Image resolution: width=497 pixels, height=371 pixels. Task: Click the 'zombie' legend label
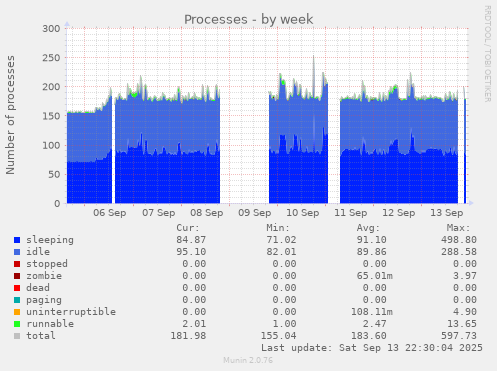(44, 276)
